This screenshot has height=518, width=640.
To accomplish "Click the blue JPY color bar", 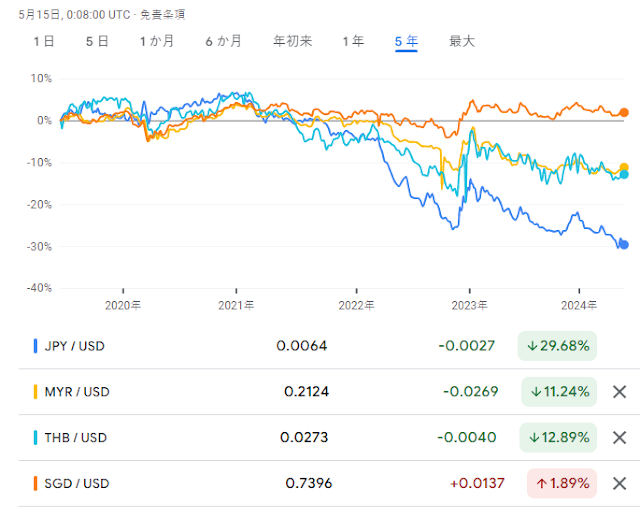I will tap(36, 346).
